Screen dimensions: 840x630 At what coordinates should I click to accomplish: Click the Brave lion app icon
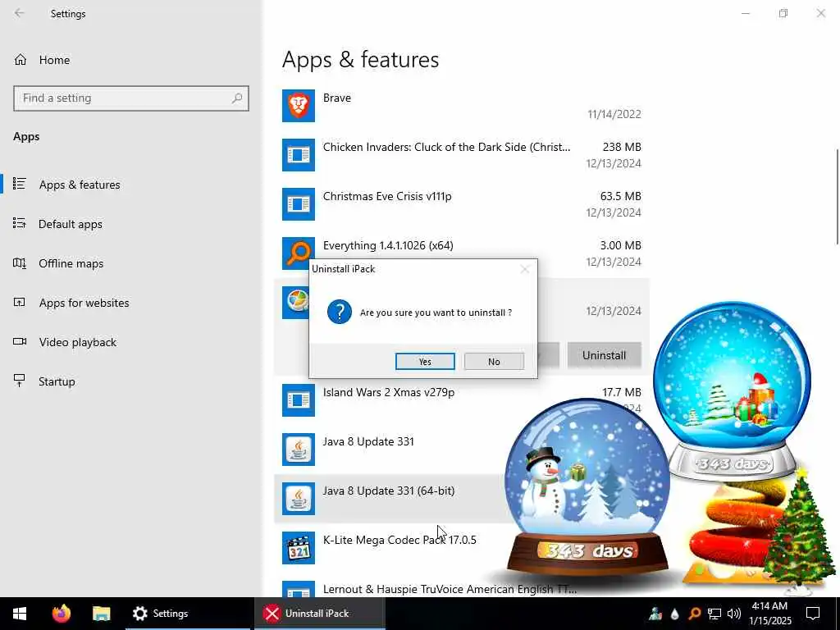299,106
